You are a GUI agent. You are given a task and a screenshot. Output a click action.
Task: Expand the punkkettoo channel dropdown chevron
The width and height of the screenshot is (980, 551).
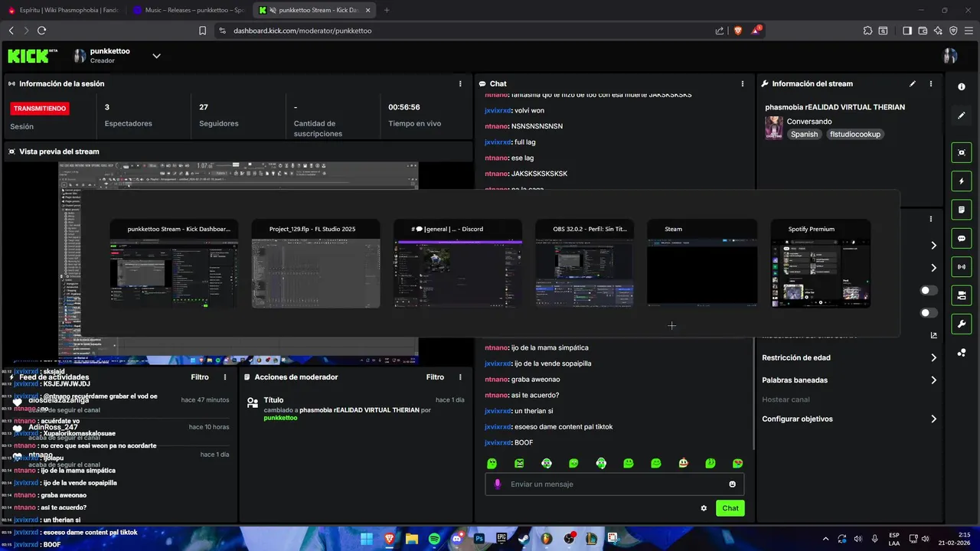pos(156,56)
